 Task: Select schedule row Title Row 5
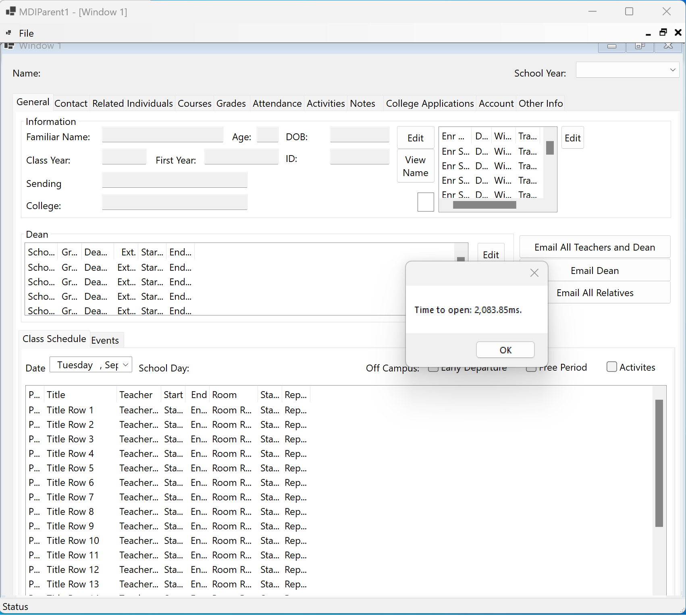click(168, 468)
